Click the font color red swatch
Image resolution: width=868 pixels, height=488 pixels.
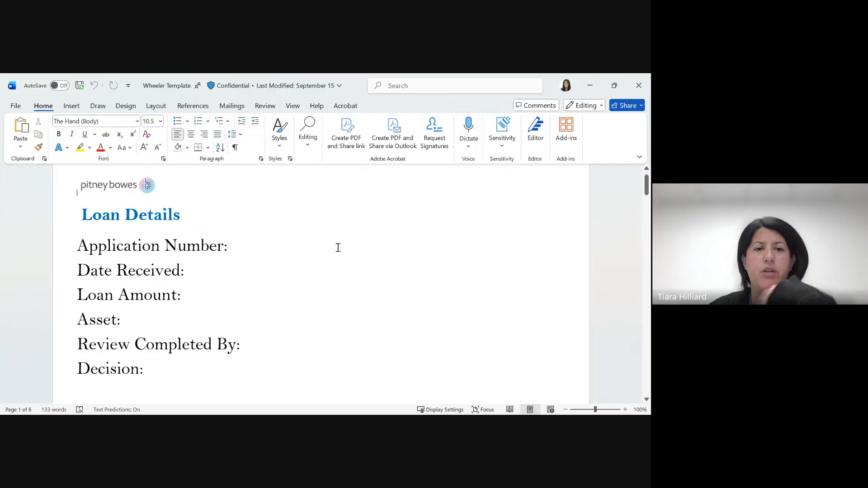tap(101, 147)
